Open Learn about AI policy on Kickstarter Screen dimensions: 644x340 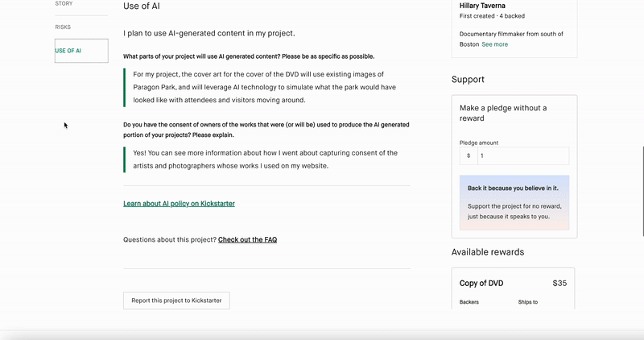pyautogui.click(x=179, y=204)
